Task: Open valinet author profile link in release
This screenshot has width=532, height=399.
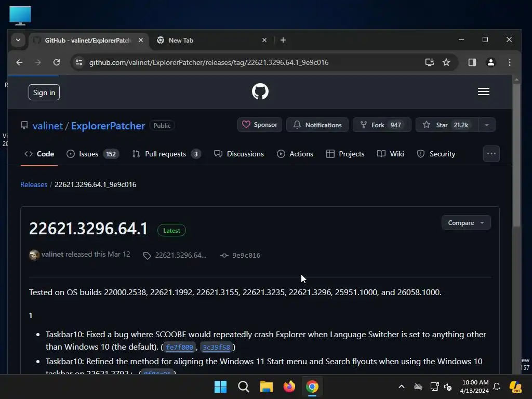Action: tap(52, 254)
